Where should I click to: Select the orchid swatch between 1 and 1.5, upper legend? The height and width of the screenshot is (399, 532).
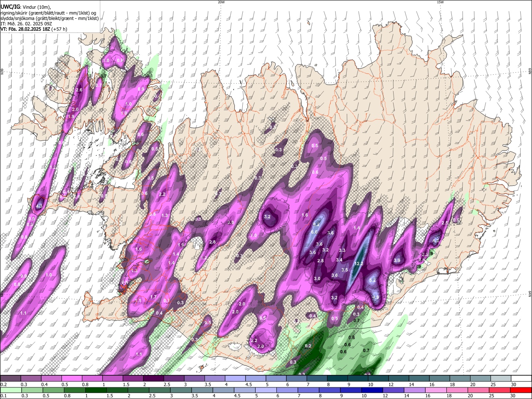click(x=112, y=379)
